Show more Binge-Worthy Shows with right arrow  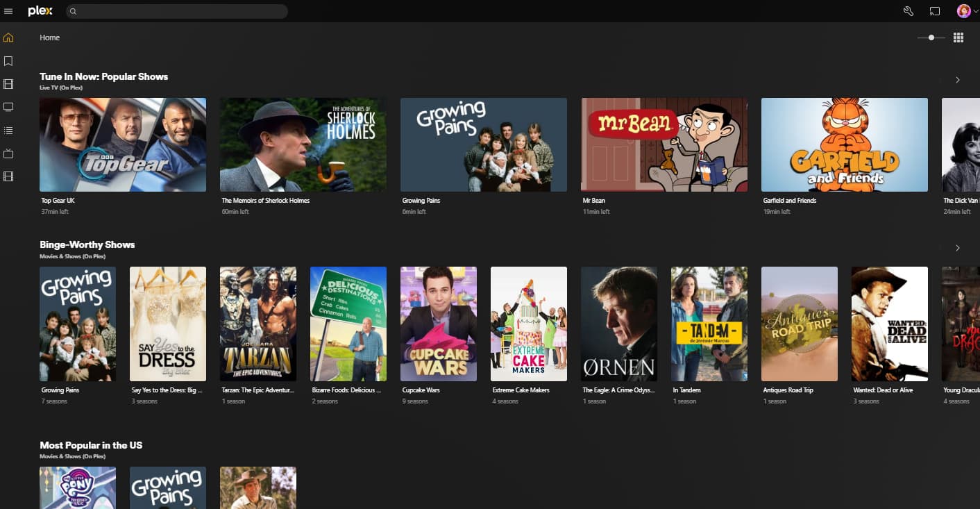[x=958, y=248]
